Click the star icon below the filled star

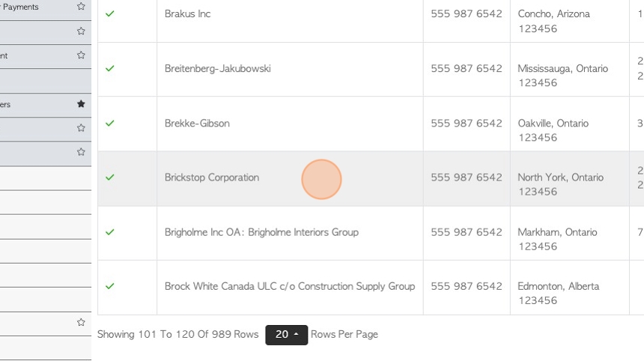point(81,128)
